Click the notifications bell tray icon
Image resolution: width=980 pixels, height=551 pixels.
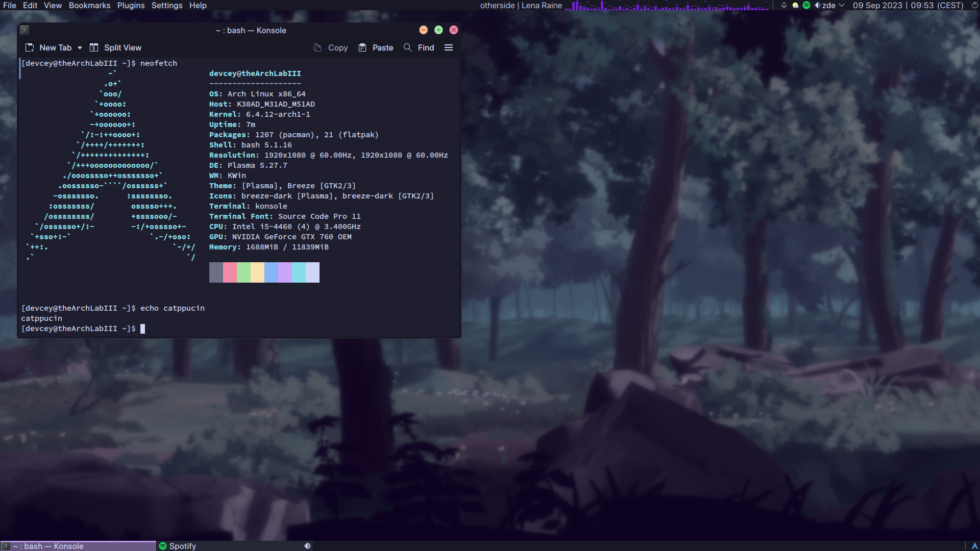click(784, 5)
